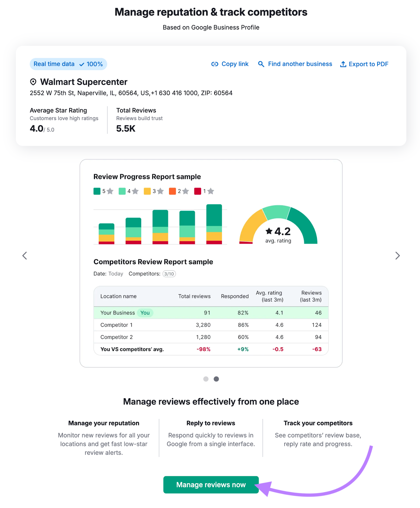The image size is (420, 508).
Task: Open the Date Today selector
Action: pyautogui.click(x=115, y=274)
